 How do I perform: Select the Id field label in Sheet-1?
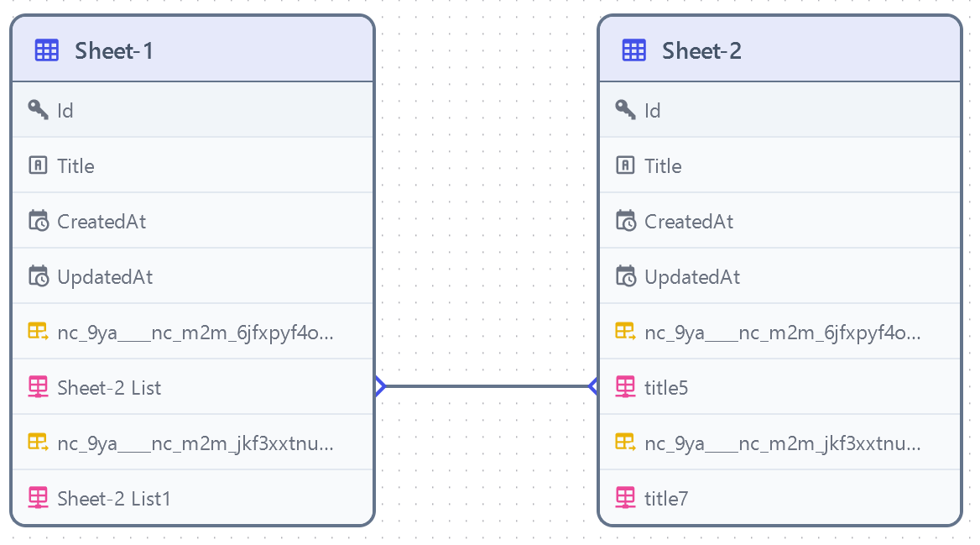65,111
